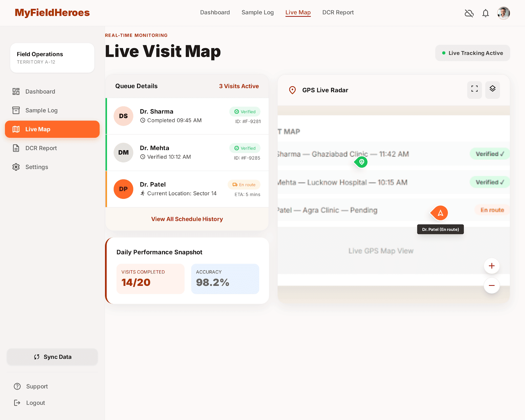Open the Dr. Mehta queue entry

point(187,153)
